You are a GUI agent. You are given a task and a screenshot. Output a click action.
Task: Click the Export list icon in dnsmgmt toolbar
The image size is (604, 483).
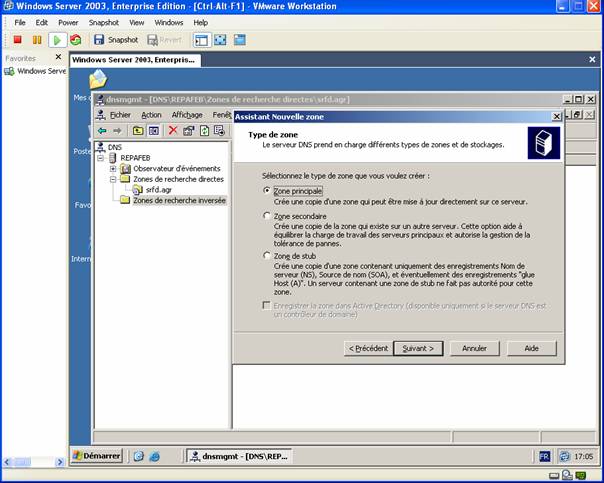tap(220, 131)
